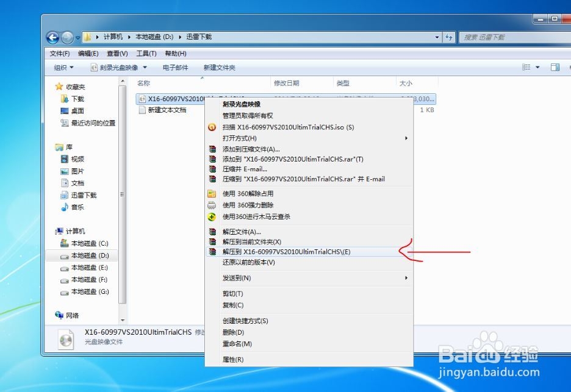Select 计算机 in navigation pane

coord(70,231)
